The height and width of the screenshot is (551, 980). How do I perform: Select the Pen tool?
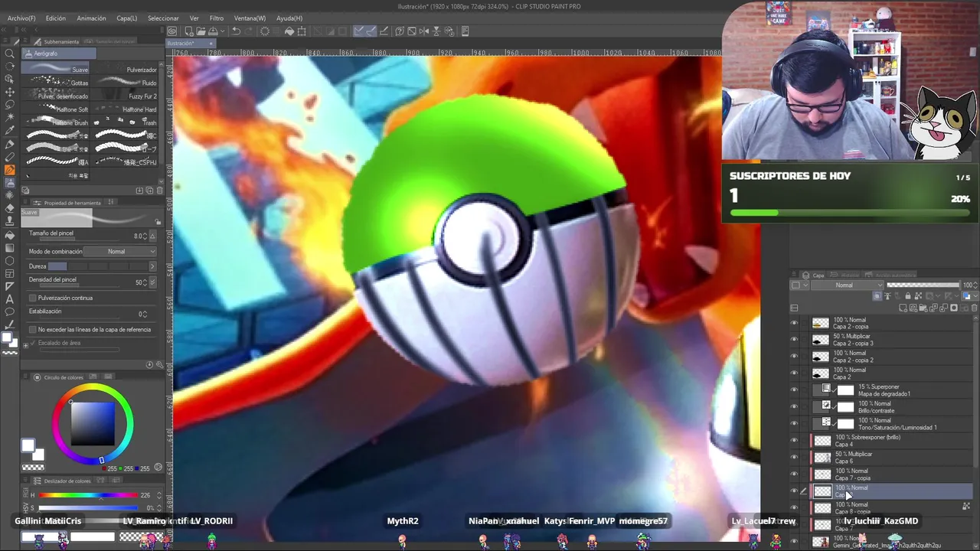(10, 144)
